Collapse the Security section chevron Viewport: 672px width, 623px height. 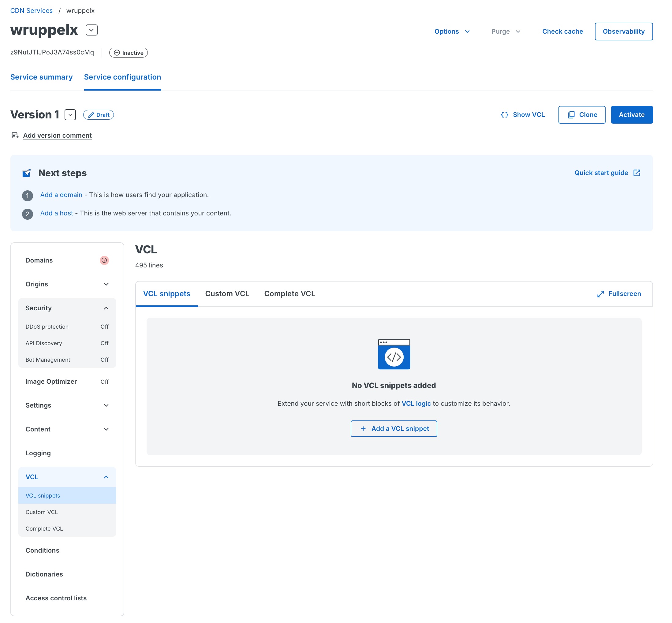coord(106,308)
